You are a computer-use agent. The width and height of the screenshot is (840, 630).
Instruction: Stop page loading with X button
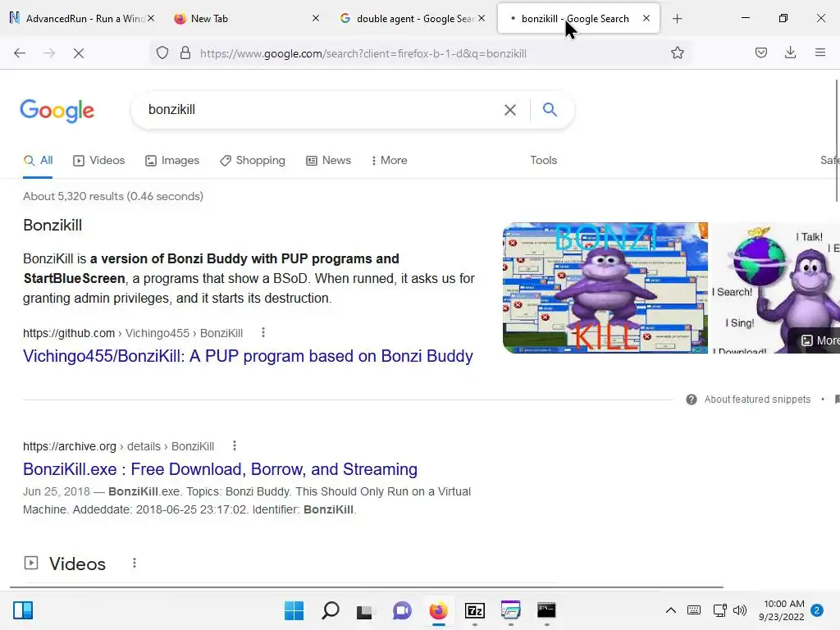[x=78, y=53]
